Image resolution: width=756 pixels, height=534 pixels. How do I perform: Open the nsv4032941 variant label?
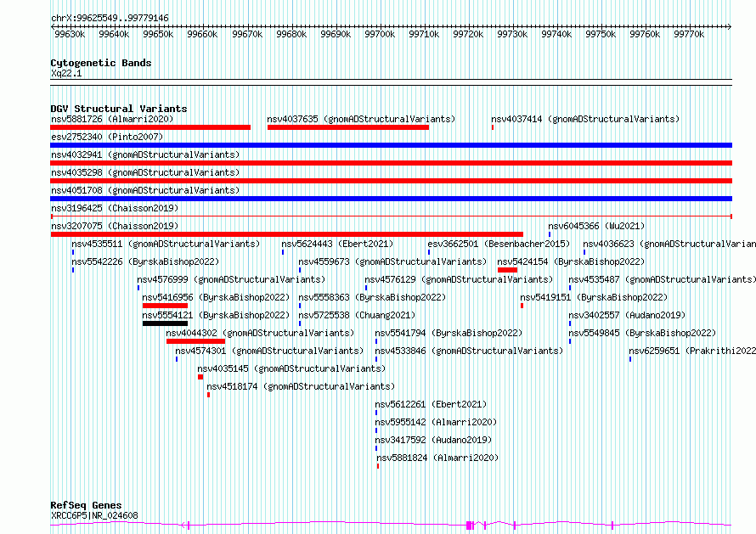[x=145, y=155]
